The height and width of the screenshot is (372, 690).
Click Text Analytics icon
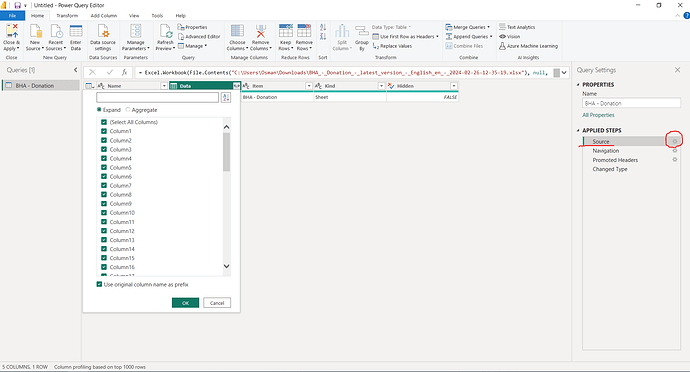tap(502, 27)
